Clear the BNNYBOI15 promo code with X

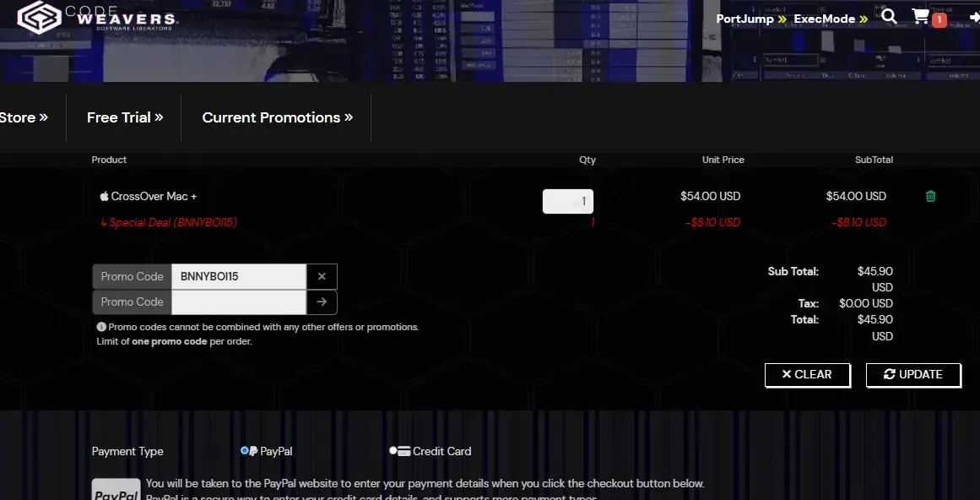[x=322, y=276]
